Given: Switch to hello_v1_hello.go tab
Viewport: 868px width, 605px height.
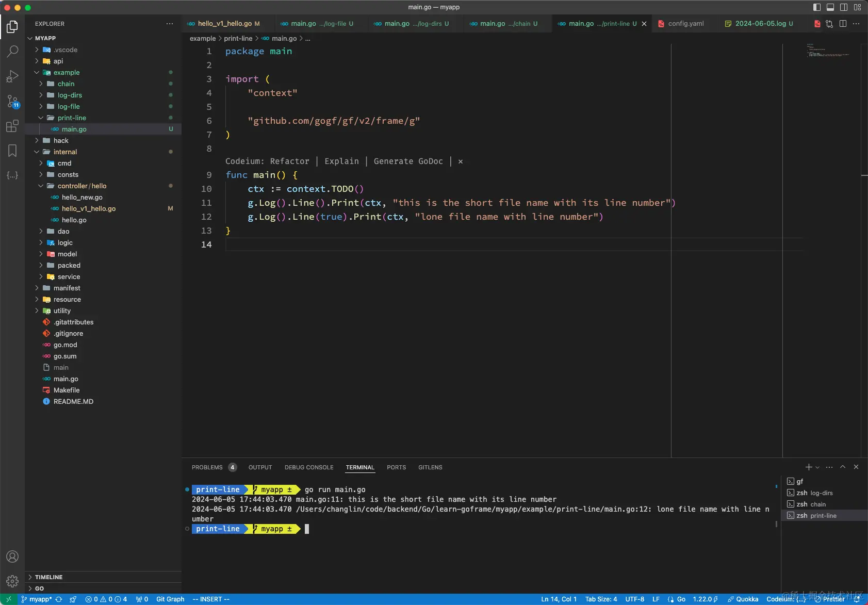Looking at the screenshot, I should (x=228, y=24).
